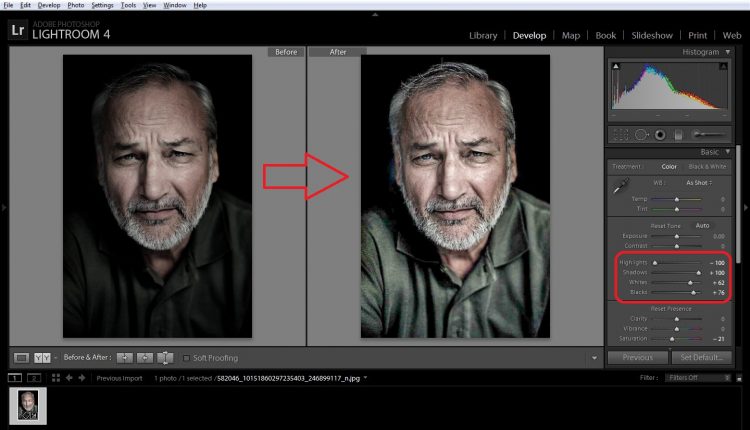Click the Before/After YY view icon
This screenshot has height=430, width=750.
(42, 357)
